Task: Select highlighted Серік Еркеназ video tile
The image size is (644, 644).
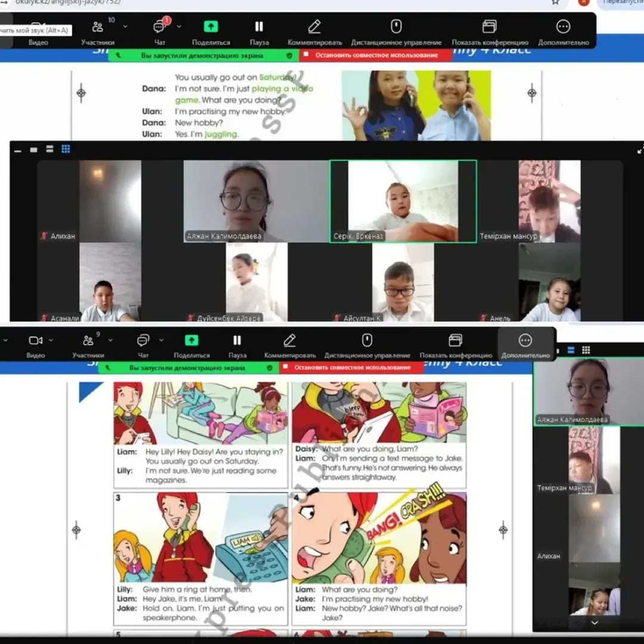Action: point(403,202)
